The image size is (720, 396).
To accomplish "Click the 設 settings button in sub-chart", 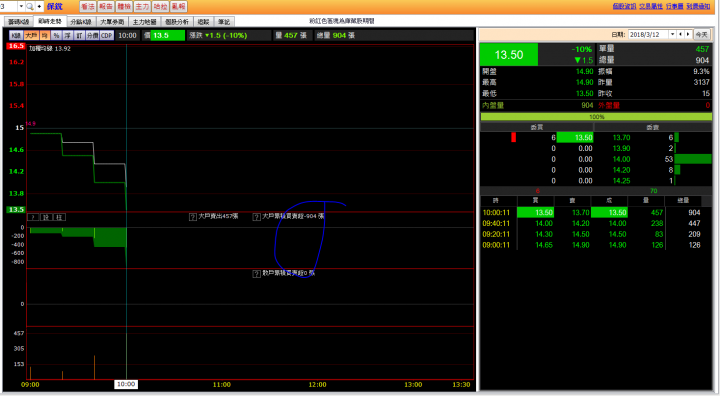I will coord(46,217).
